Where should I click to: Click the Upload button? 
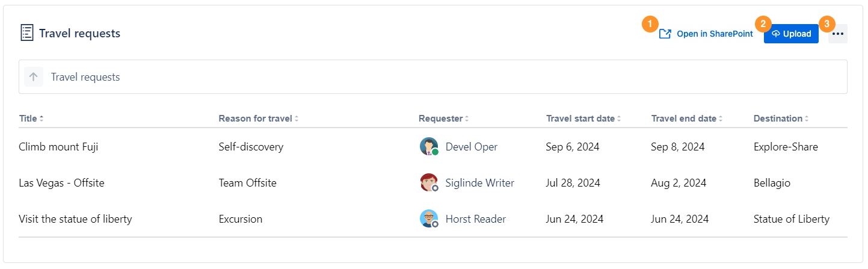[791, 34]
